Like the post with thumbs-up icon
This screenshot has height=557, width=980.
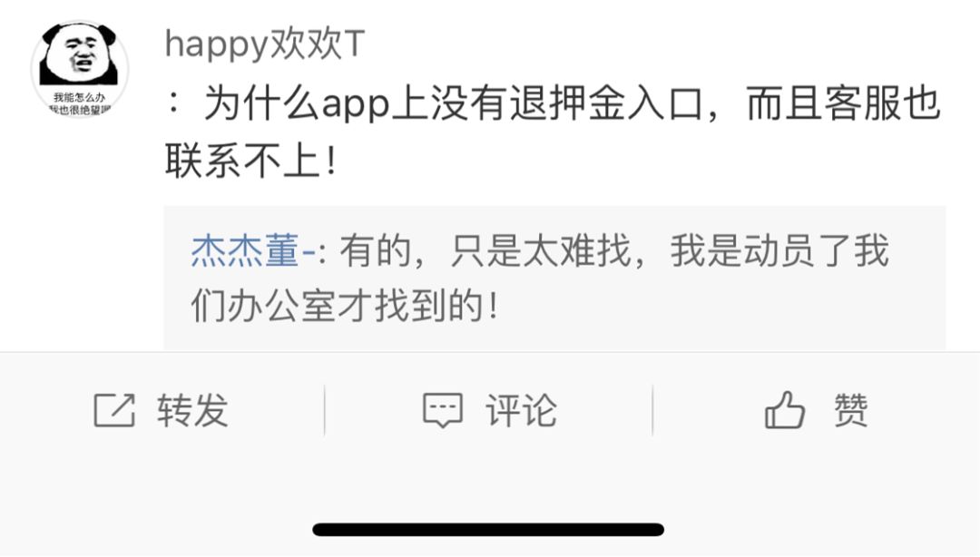point(785,410)
